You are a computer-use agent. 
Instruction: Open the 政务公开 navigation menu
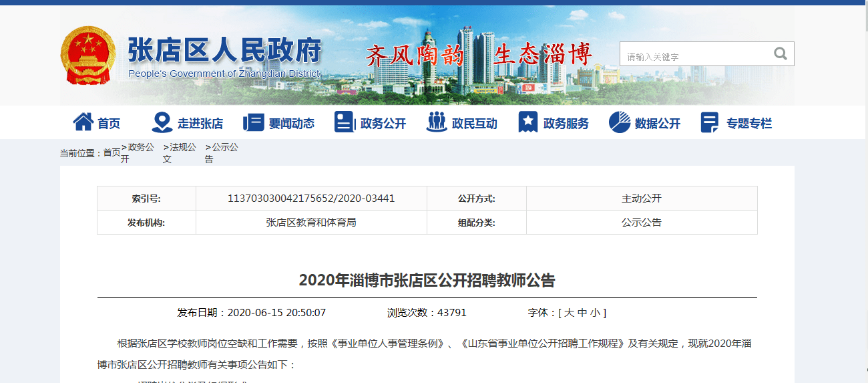(383, 124)
